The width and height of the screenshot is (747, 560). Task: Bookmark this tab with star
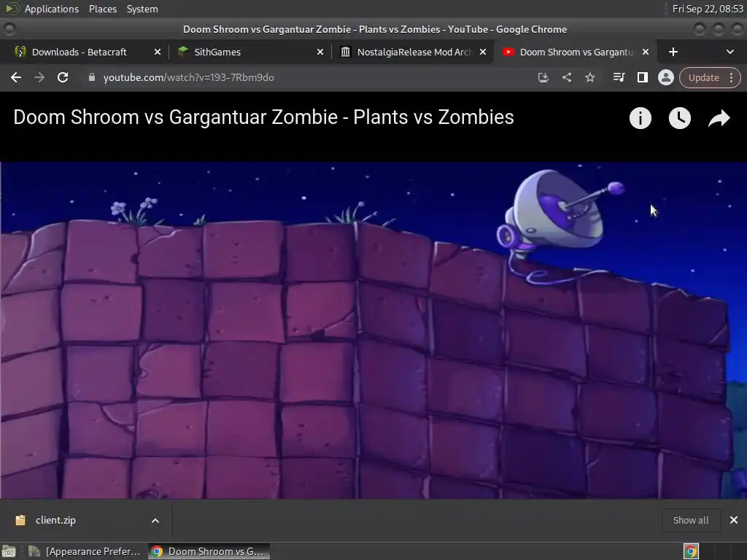coord(589,77)
